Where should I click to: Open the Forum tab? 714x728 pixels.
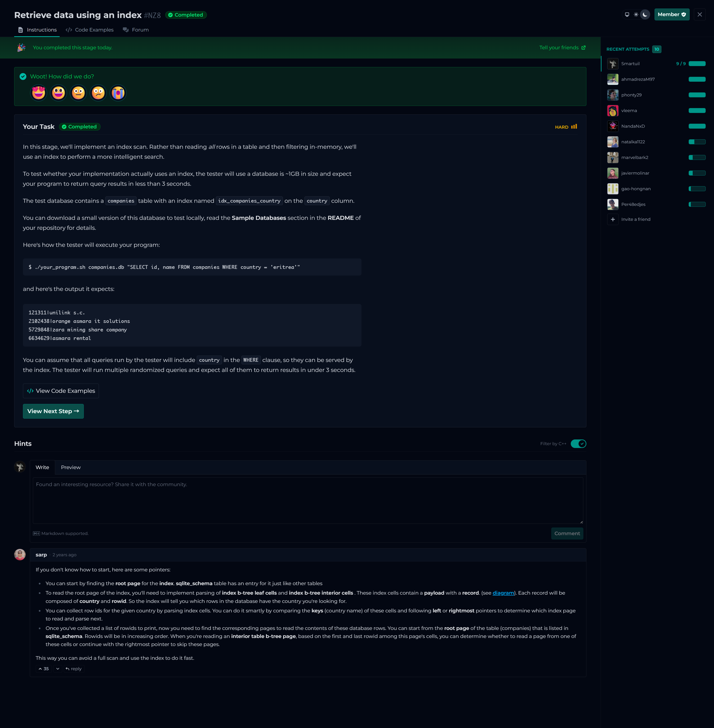click(136, 30)
